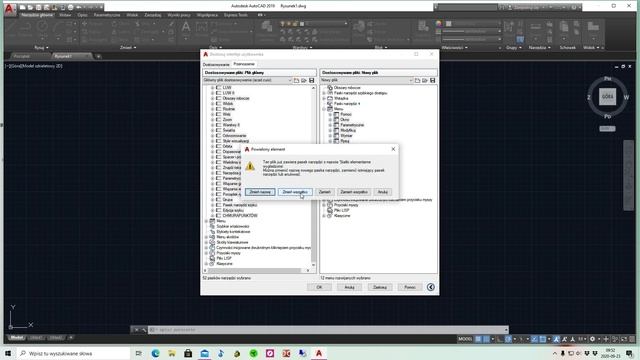The width and height of the screenshot is (640, 360).
Task: Expand the Klasyczne node in the left tree
Action: pyautogui.click(x=206, y=264)
